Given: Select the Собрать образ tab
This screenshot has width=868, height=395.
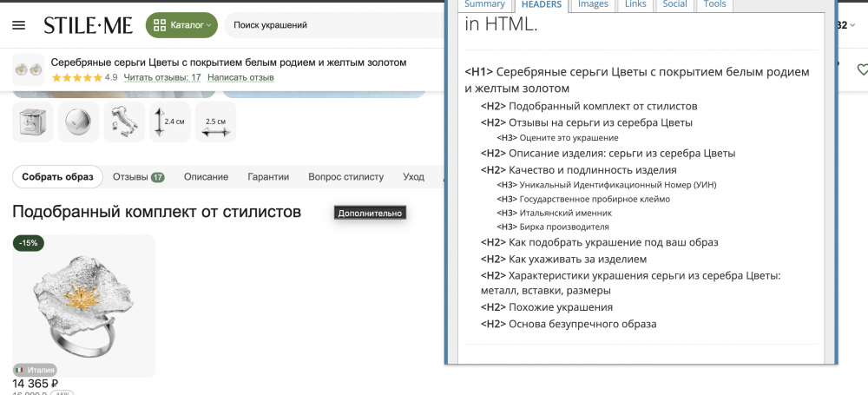Looking at the screenshot, I should [57, 177].
